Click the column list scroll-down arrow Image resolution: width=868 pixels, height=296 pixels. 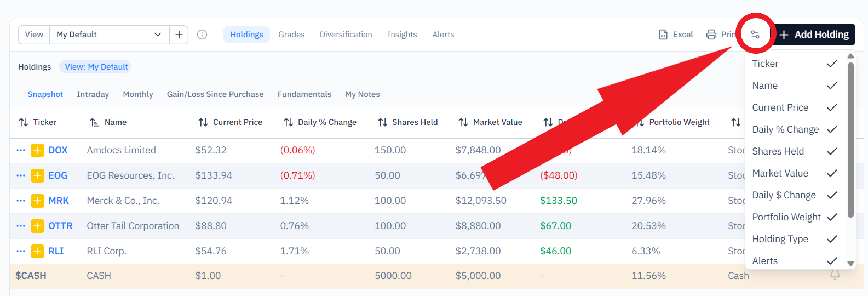[x=850, y=264]
